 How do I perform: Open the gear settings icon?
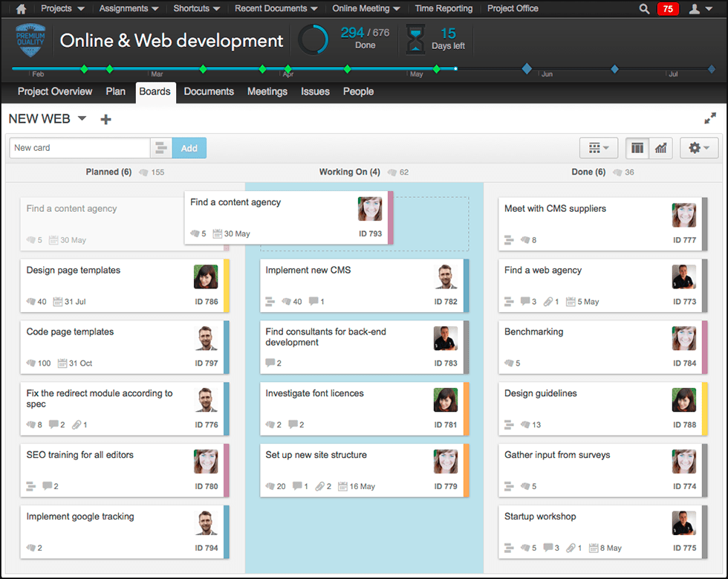[697, 148]
